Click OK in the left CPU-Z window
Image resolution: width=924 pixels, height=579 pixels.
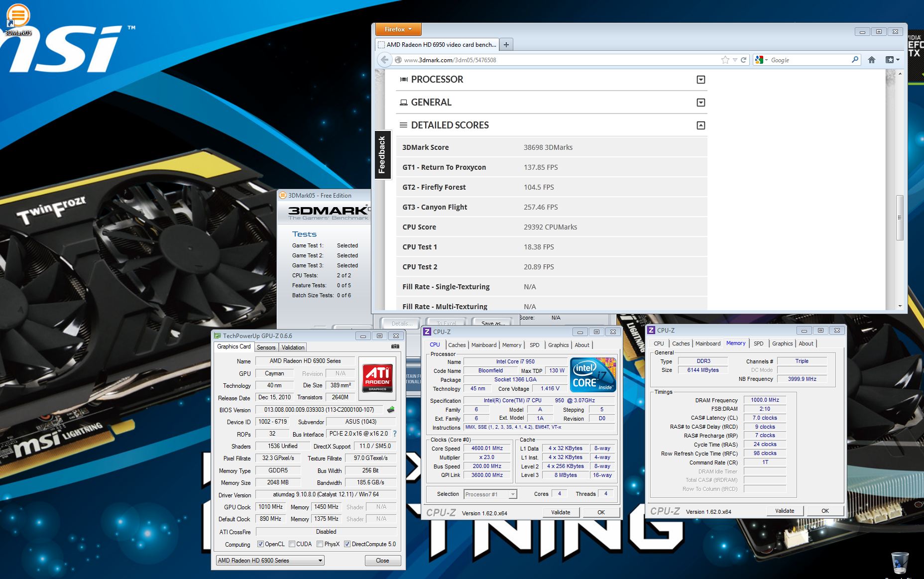pyautogui.click(x=601, y=512)
